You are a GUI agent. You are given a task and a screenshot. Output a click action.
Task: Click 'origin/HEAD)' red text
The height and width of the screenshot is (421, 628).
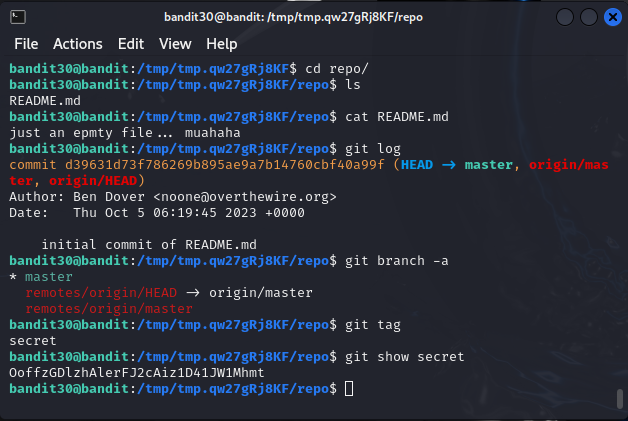pyautogui.click(x=97, y=181)
